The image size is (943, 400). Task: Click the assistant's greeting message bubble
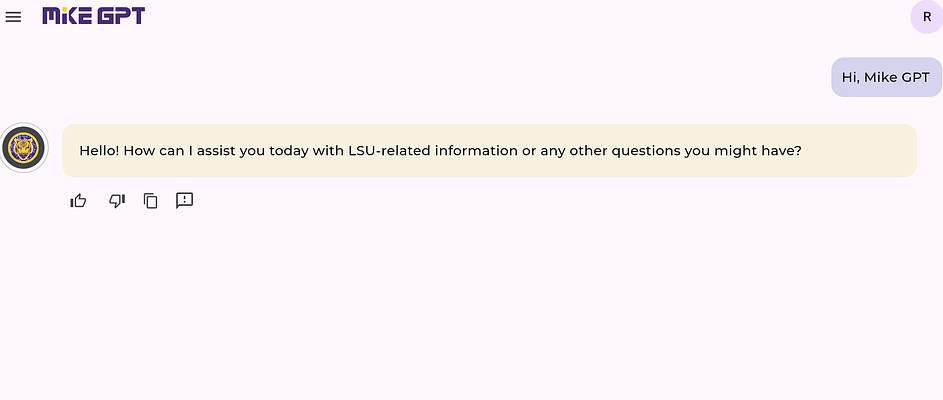pyautogui.click(x=489, y=151)
